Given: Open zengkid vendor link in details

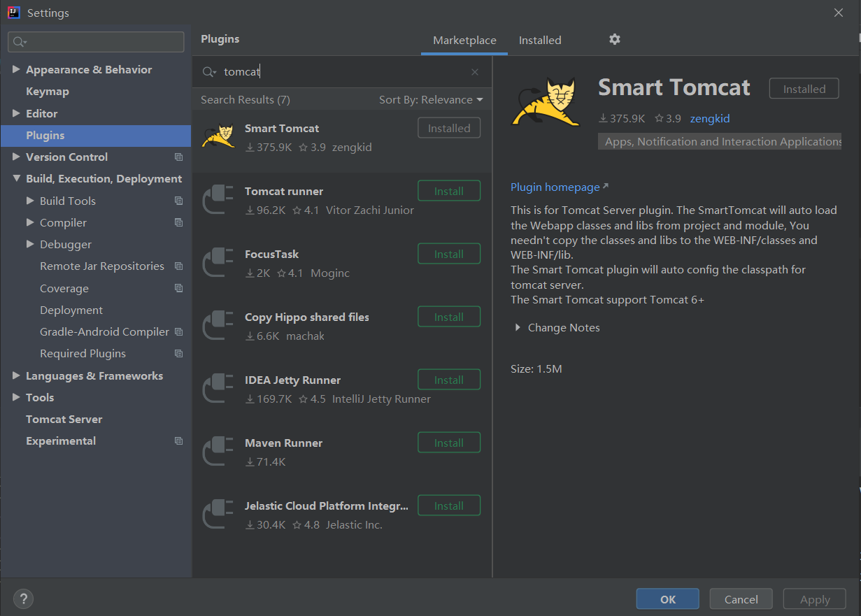Looking at the screenshot, I should coord(710,119).
